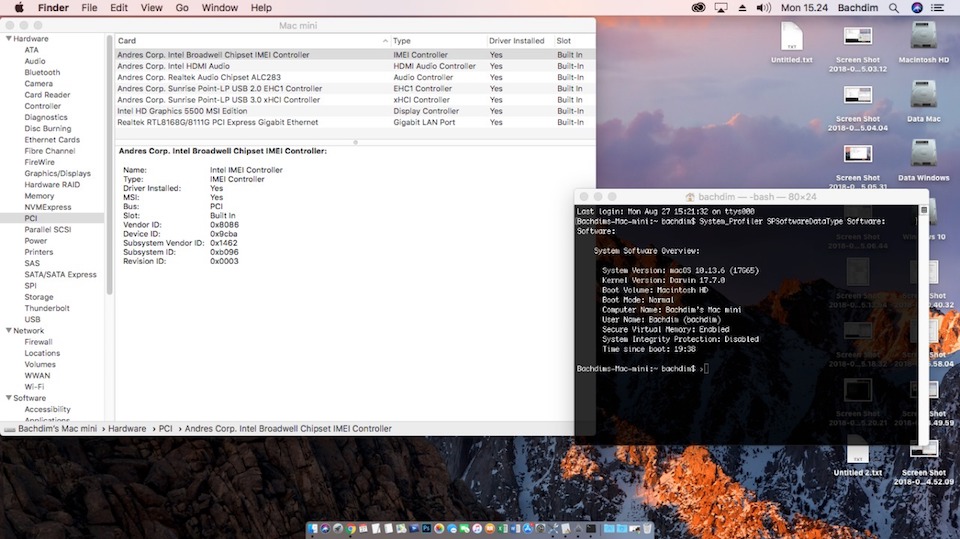Viewport: 960px width, 539px height.
Task: Click Hardware in the bottom path bar
Action: pos(127,428)
